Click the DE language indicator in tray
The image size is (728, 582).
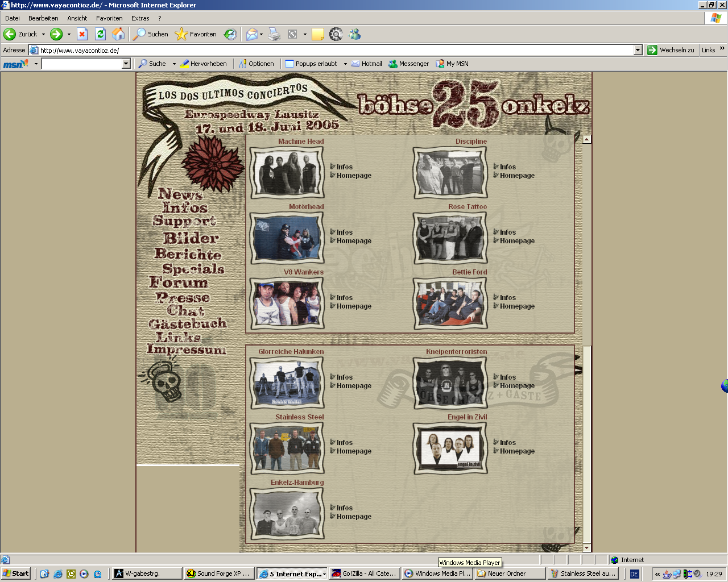tap(634, 574)
